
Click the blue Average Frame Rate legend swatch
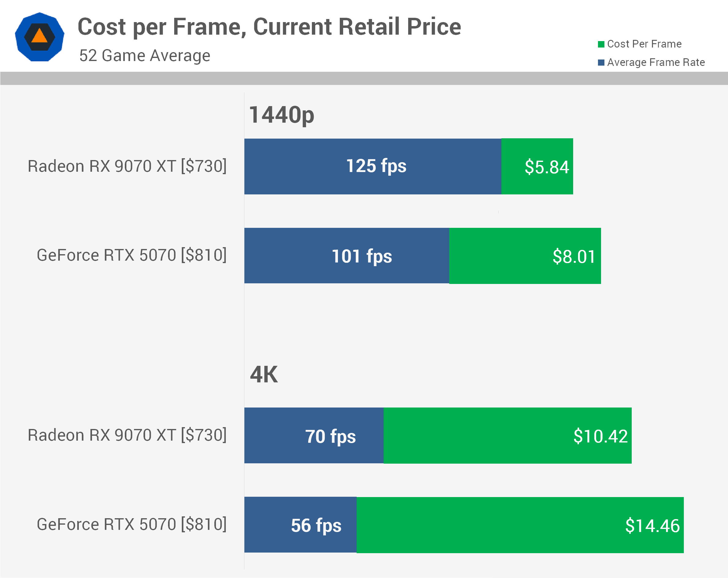click(601, 63)
